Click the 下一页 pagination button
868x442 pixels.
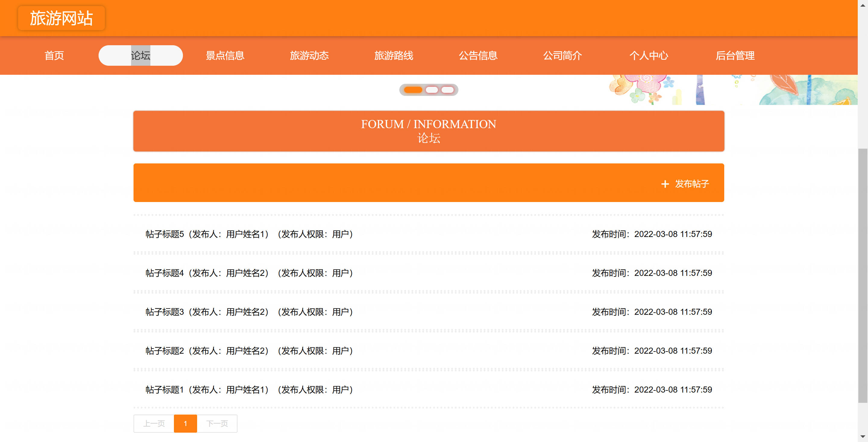(217, 423)
